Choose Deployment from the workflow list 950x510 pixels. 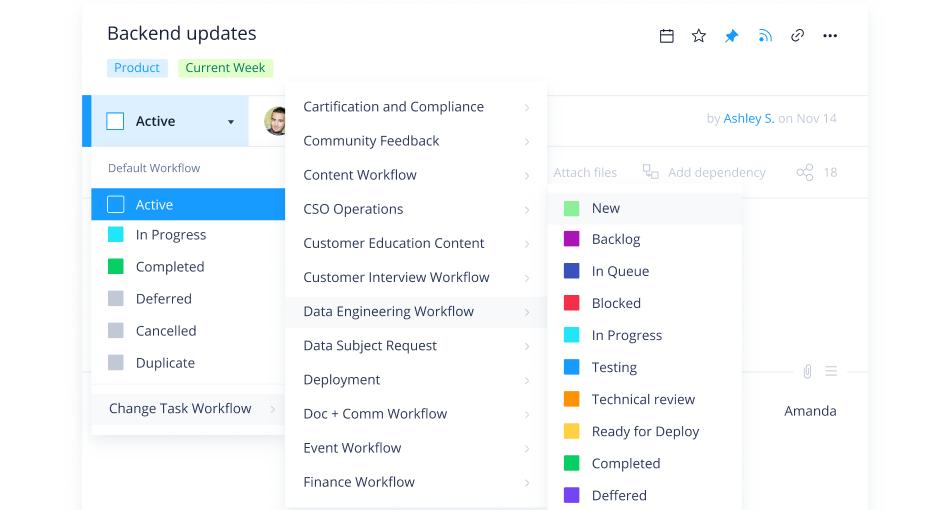point(342,379)
